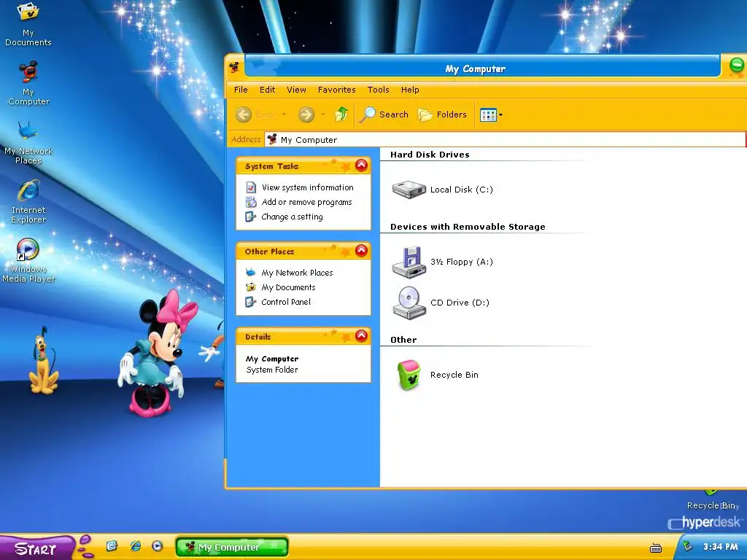Select the 3½ Floppy (A:) drive icon
The image size is (747, 560).
point(409,262)
